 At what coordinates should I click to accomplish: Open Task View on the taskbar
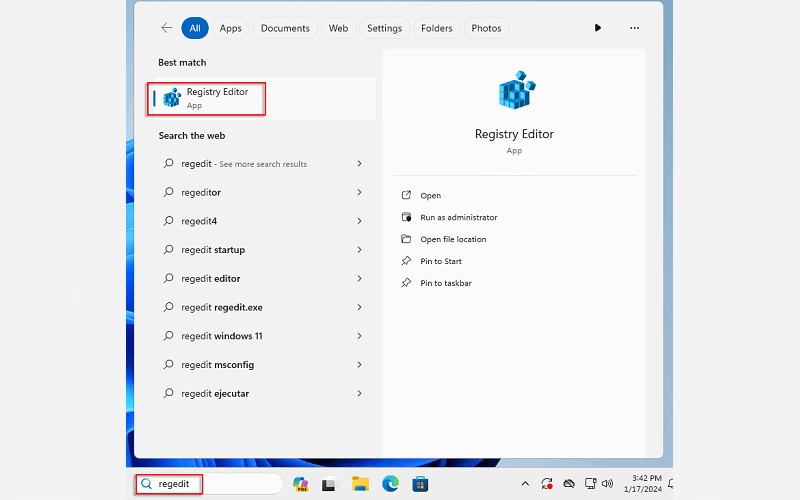pyautogui.click(x=330, y=484)
